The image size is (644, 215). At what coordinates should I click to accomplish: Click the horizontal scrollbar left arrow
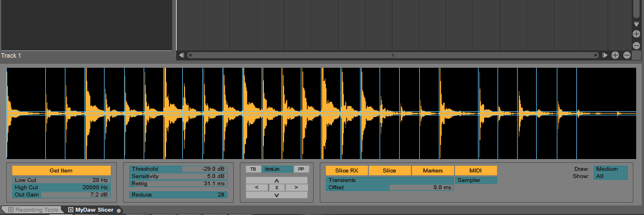click(181, 55)
